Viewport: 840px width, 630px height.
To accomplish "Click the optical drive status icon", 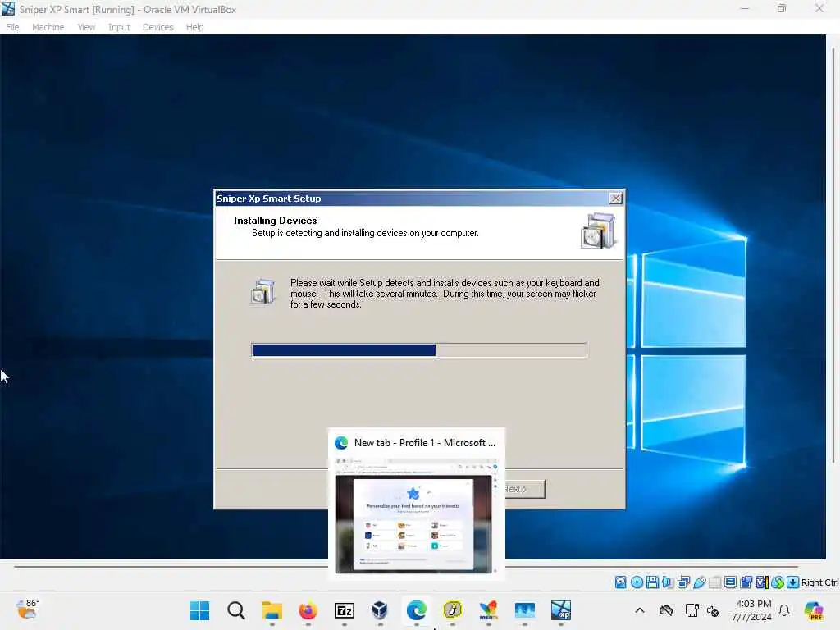I will tap(637, 582).
